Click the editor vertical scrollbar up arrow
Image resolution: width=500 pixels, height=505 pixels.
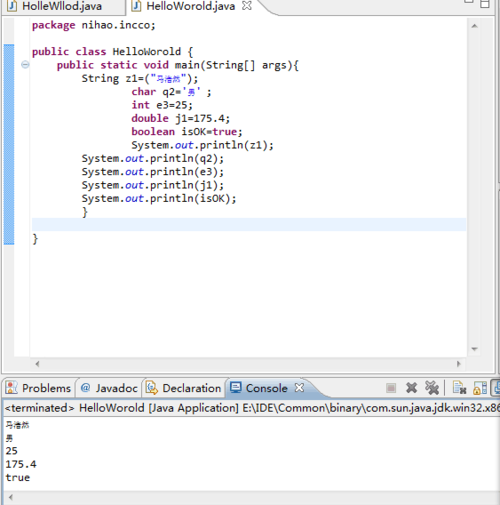pyautogui.click(x=475, y=26)
